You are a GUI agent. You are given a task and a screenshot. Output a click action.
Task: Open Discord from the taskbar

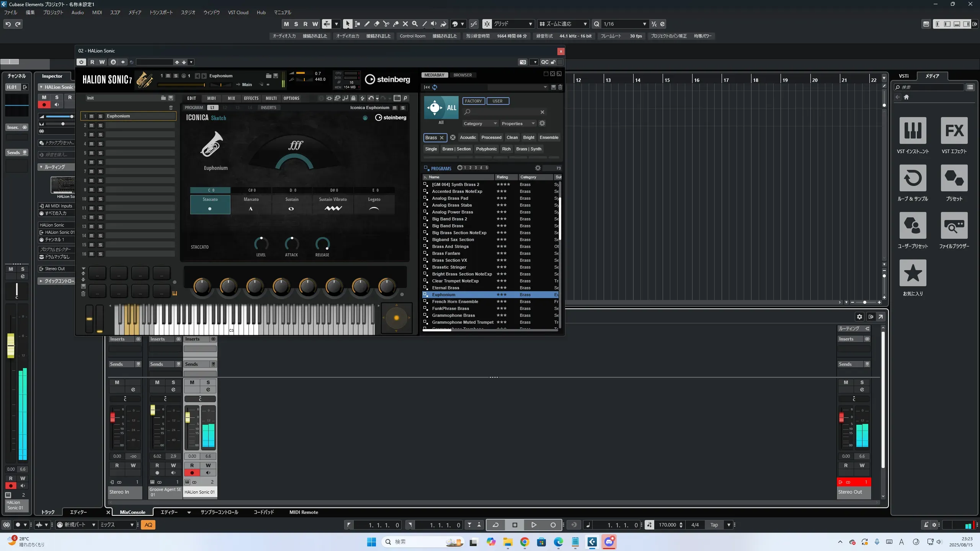pos(609,542)
